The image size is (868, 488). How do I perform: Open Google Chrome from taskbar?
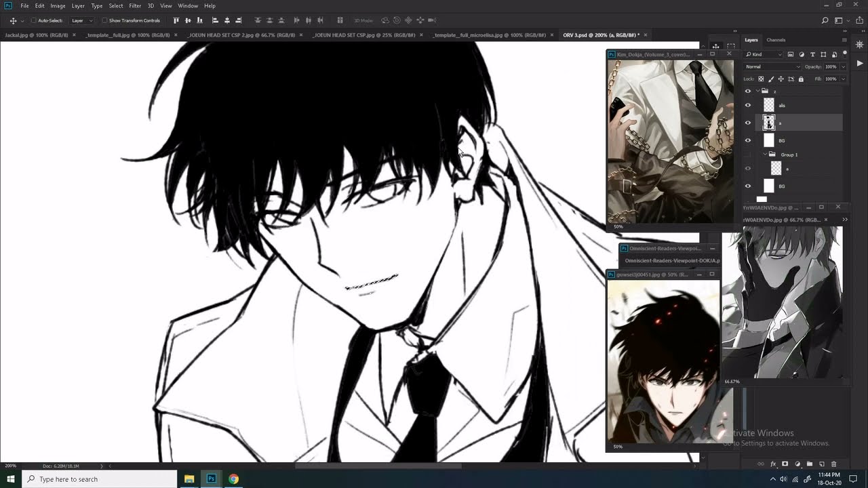click(233, 479)
